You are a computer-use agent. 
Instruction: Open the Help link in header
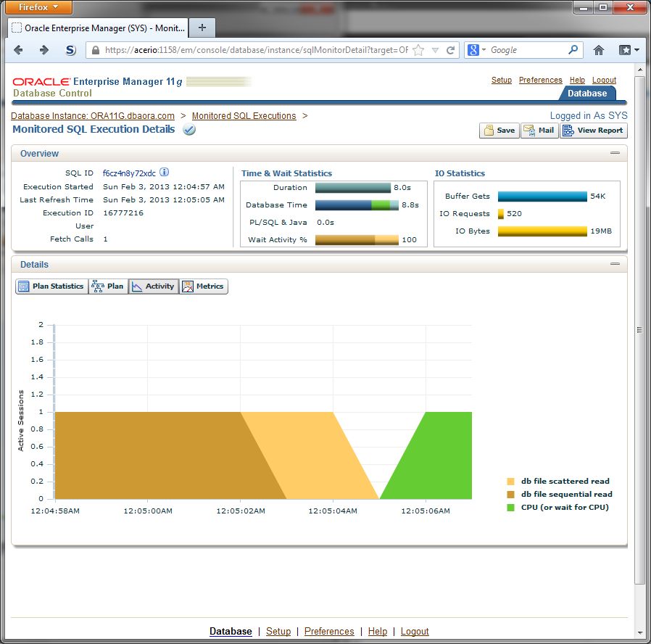tap(577, 80)
